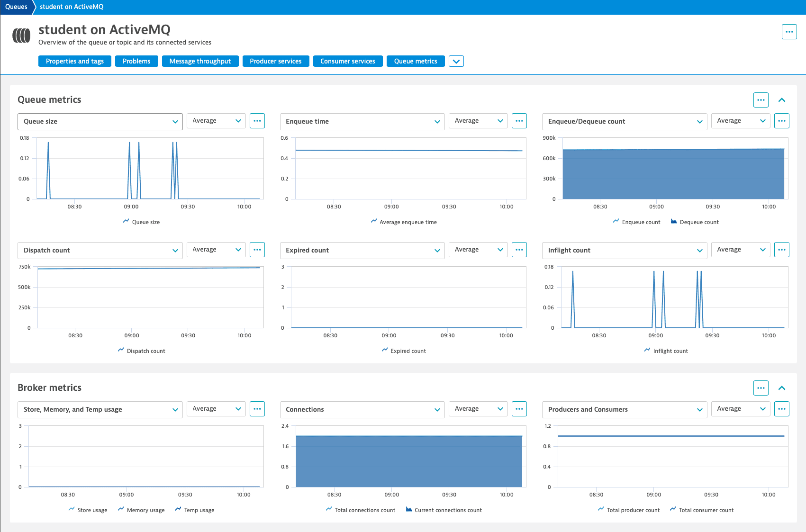The height and width of the screenshot is (532, 806).
Task: Jump to Consumer services section
Action: pos(348,61)
